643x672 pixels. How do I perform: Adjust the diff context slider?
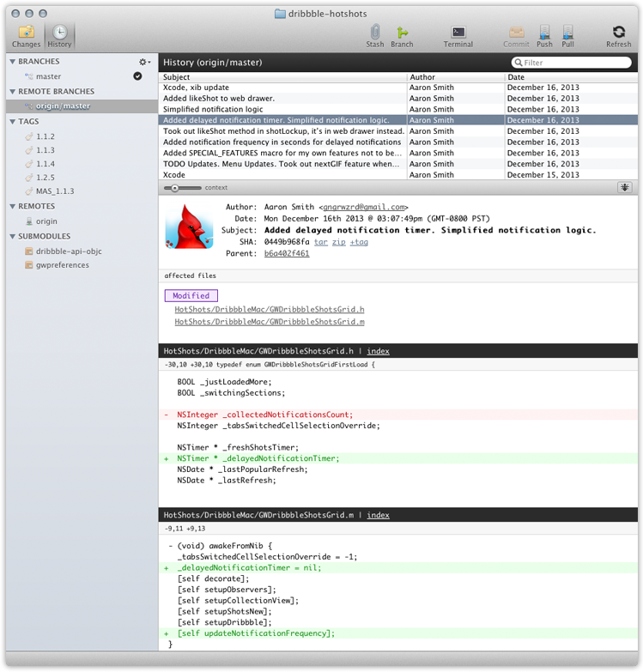coord(175,187)
